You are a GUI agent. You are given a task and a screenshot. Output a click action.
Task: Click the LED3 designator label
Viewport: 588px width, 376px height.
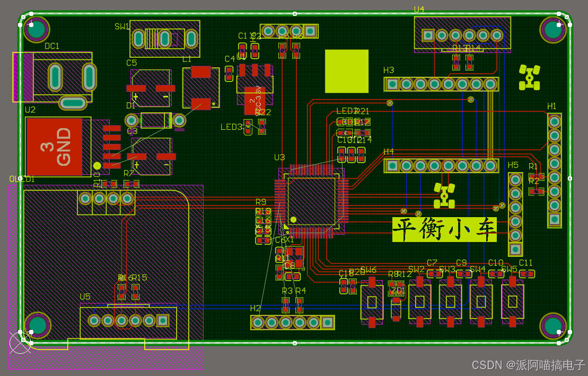(x=231, y=127)
